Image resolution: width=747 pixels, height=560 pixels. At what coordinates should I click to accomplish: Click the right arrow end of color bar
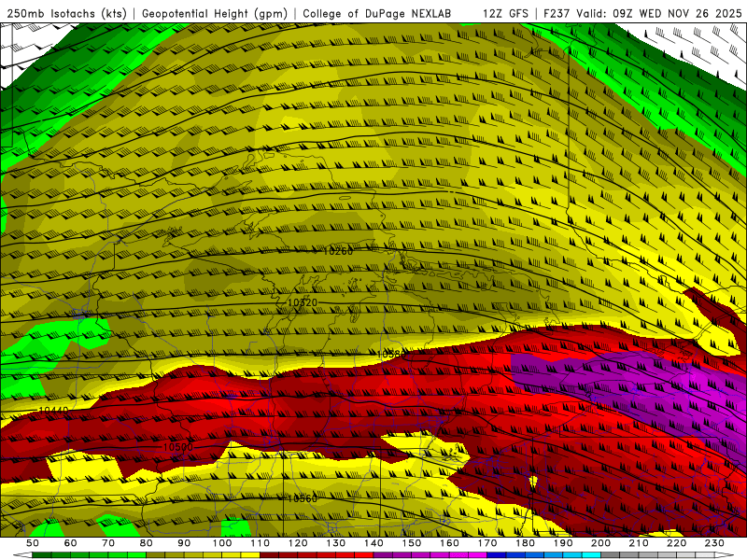pos(725,554)
